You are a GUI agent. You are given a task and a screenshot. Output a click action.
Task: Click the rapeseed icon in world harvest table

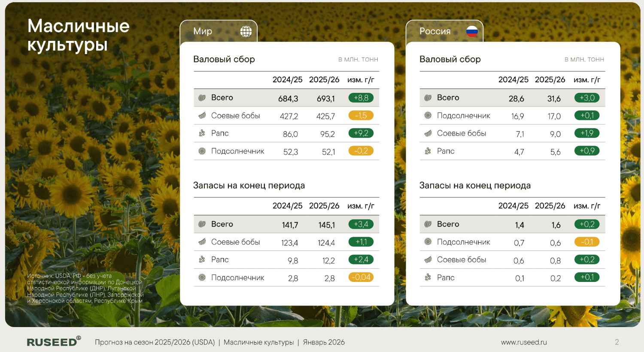[202, 133]
